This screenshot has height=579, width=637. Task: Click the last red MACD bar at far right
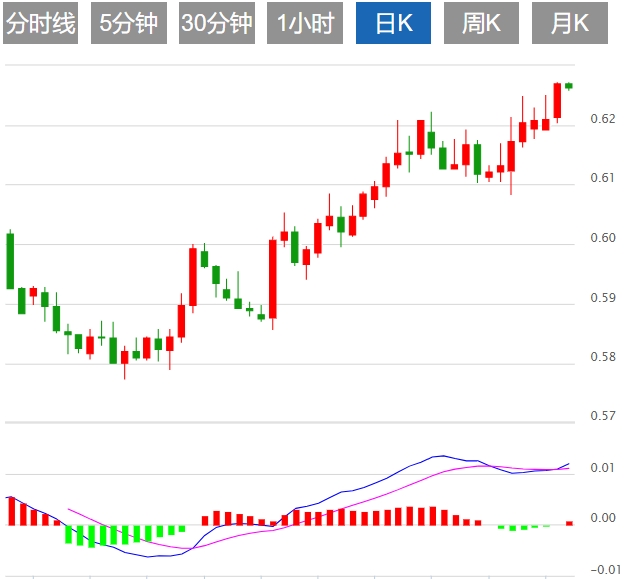tap(569, 523)
